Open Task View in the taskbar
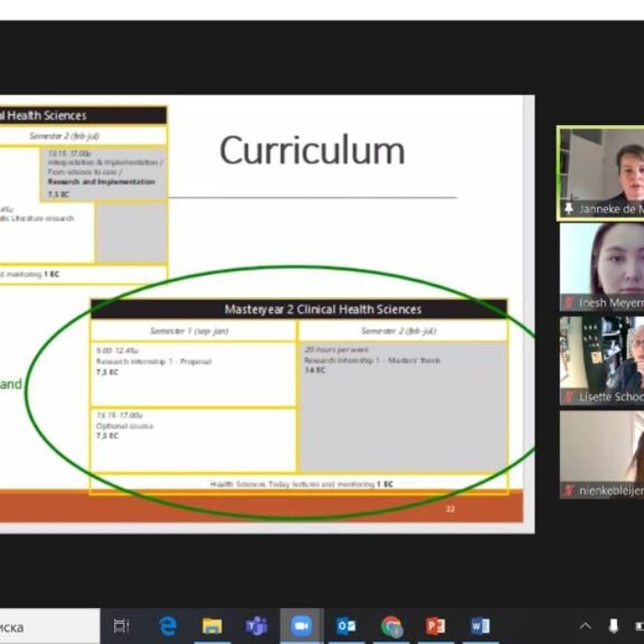 [x=121, y=627]
